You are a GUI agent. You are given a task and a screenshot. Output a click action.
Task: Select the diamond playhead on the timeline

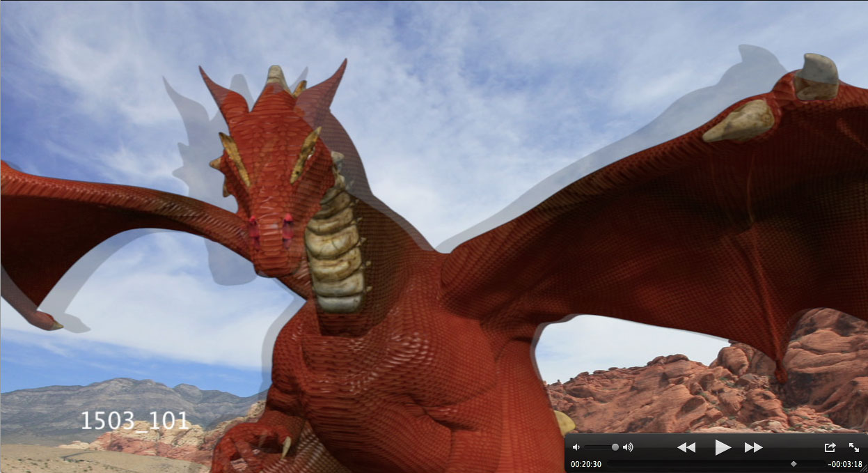point(794,463)
